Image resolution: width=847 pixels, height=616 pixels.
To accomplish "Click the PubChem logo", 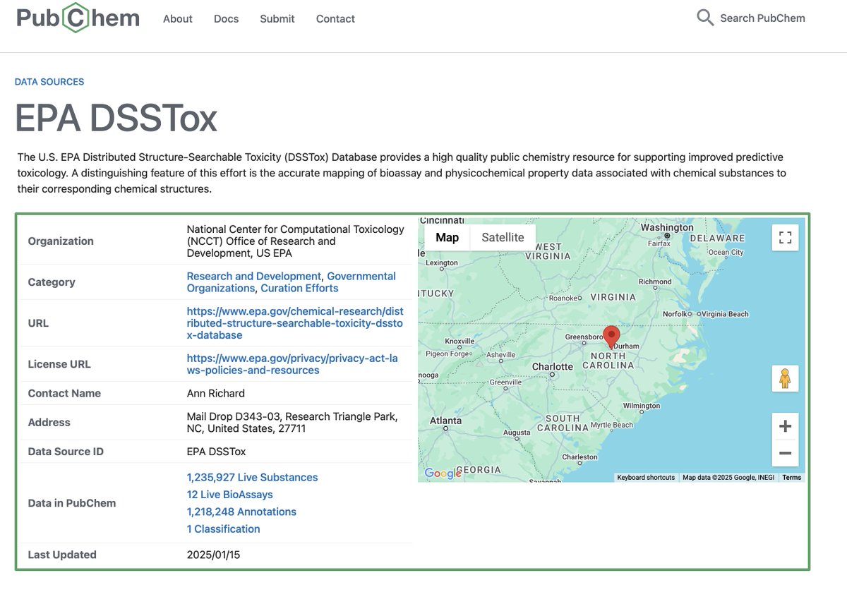I will 78,18.
